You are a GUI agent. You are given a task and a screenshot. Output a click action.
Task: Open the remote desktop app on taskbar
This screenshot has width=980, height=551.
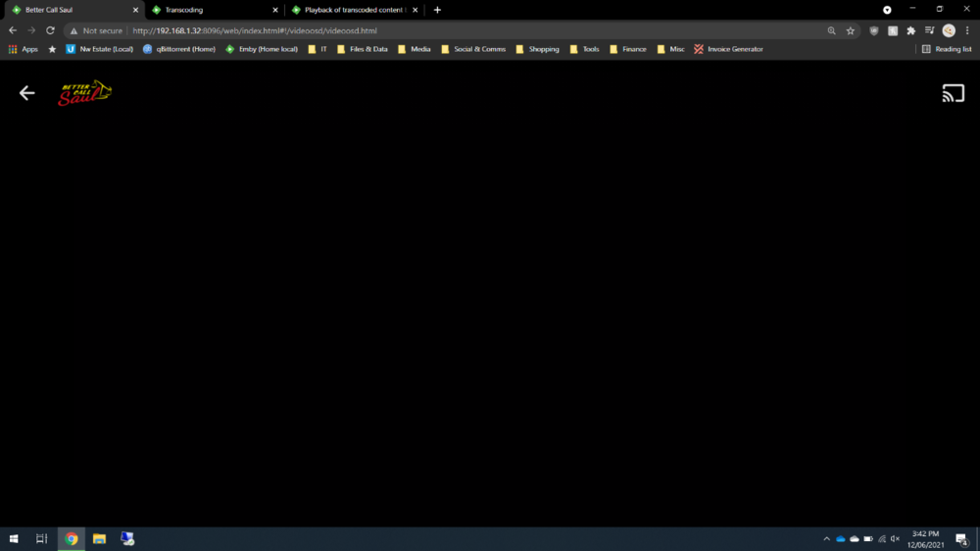[x=127, y=538]
